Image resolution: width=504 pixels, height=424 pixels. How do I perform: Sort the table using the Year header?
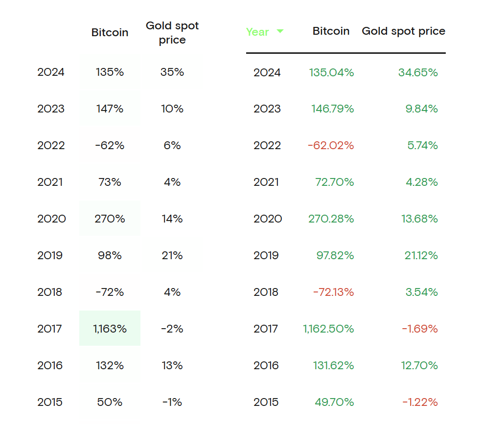(257, 32)
